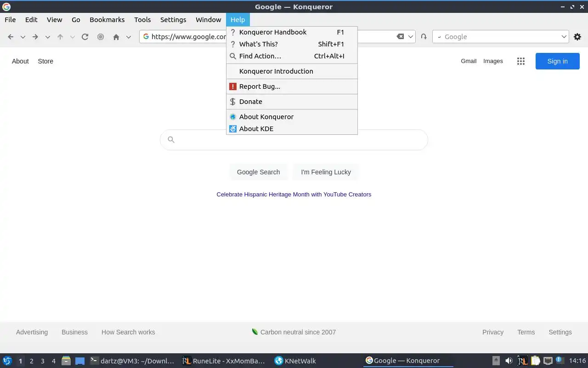Click the network tray icon
Screen dimensions: 588x368
[x=548, y=361]
